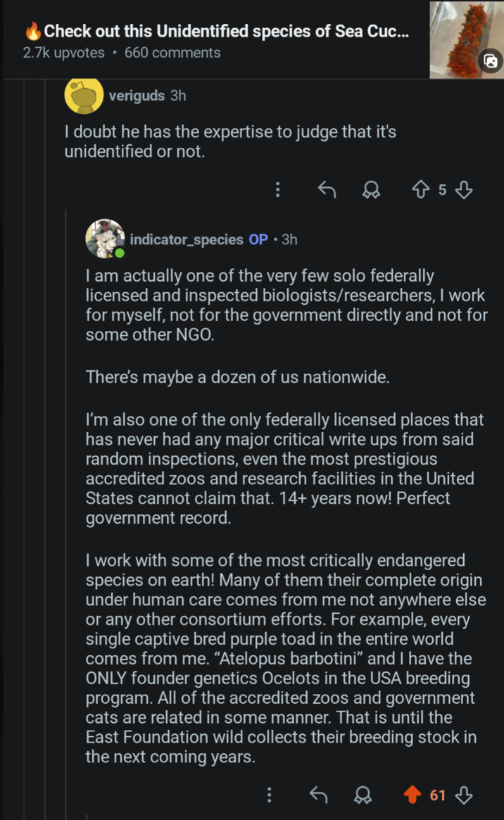Open three-dot options on indicator_species comment

tap(269, 795)
